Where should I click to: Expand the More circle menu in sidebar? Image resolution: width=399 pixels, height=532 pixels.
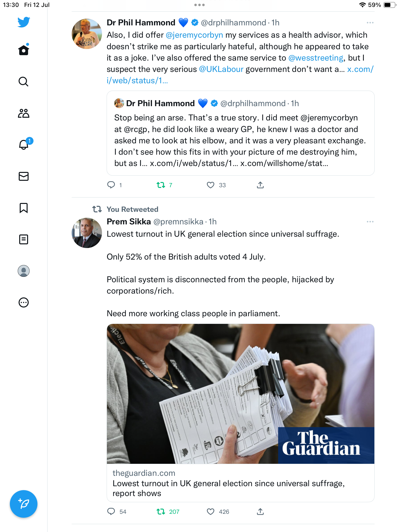[23, 302]
